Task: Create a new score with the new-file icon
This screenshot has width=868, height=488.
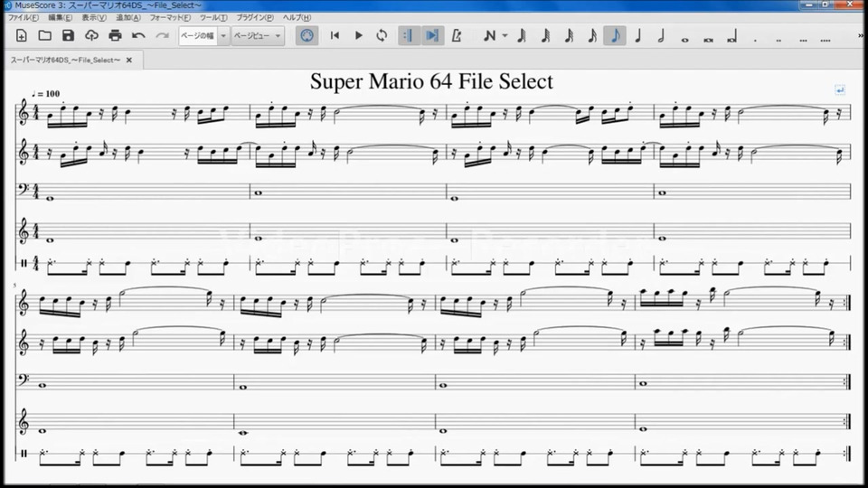Action: pos(21,36)
